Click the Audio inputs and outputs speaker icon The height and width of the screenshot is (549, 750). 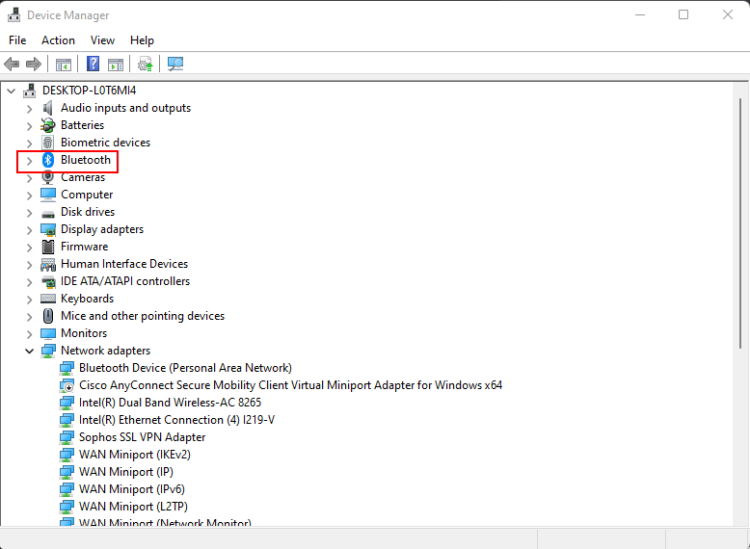click(47, 108)
